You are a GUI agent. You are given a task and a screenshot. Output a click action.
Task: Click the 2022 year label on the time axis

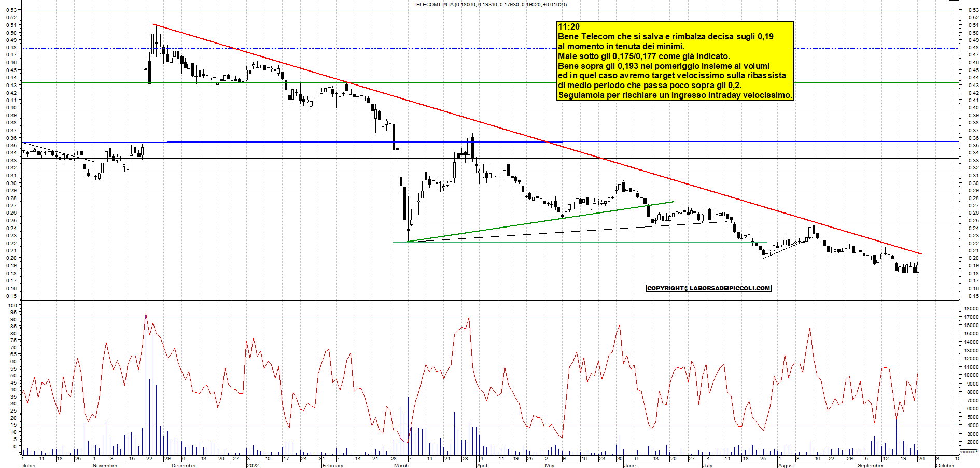click(x=253, y=465)
